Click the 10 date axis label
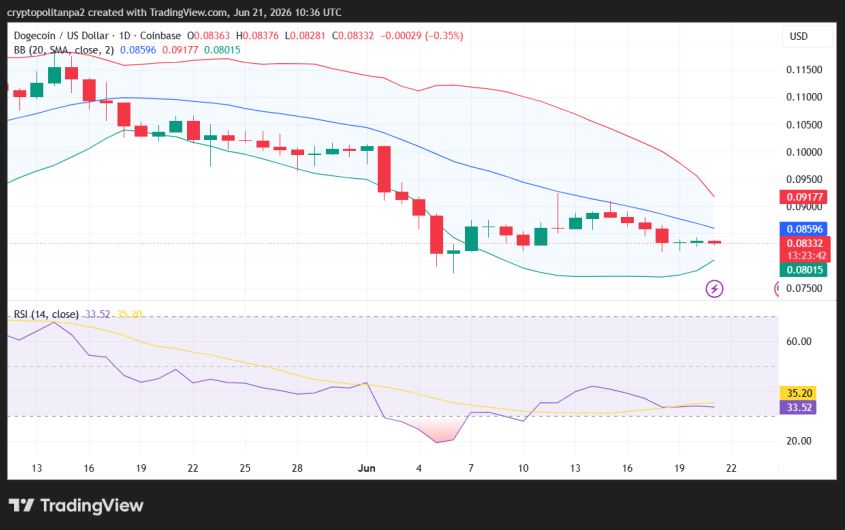Viewport: 845px width, 530px height. pos(523,468)
